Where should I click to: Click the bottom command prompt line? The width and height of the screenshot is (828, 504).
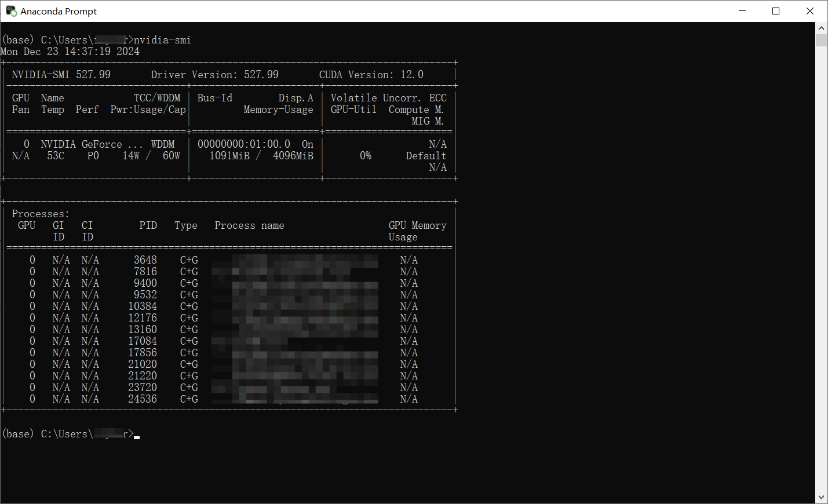coord(71,434)
